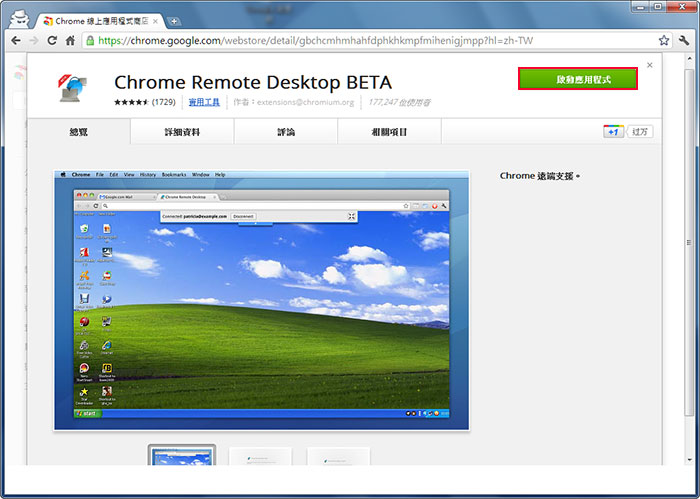
Task: Click the 177,247 位使用者 user count
Action: (x=399, y=102)
